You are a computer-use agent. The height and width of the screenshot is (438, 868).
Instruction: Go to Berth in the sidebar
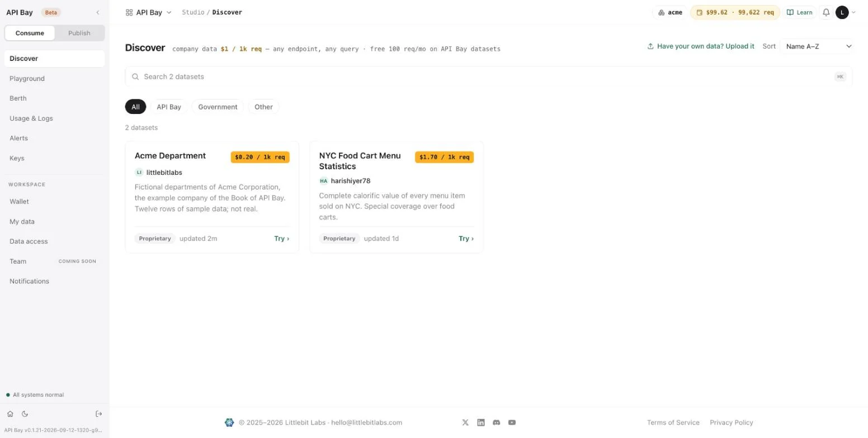click(54, 98)
